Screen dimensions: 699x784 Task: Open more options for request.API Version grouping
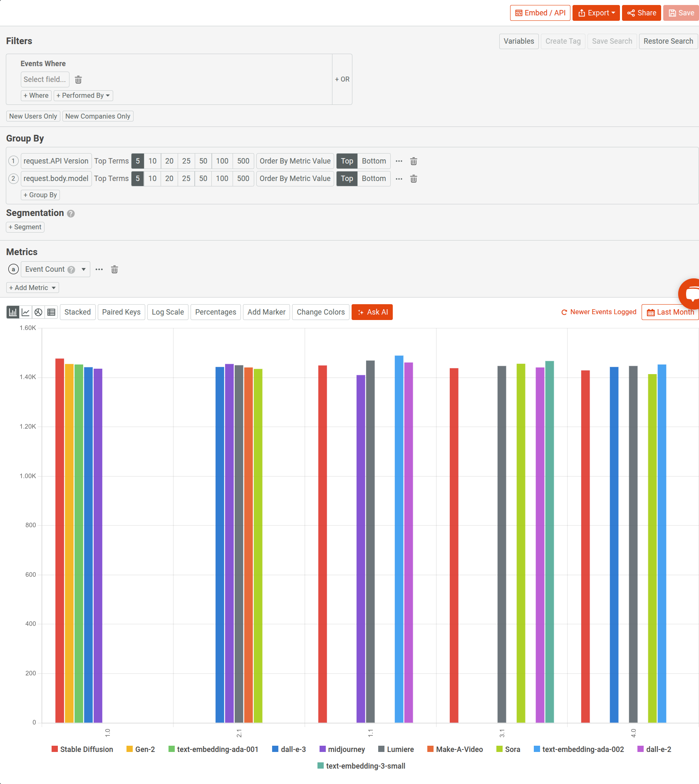click(399, 161)
